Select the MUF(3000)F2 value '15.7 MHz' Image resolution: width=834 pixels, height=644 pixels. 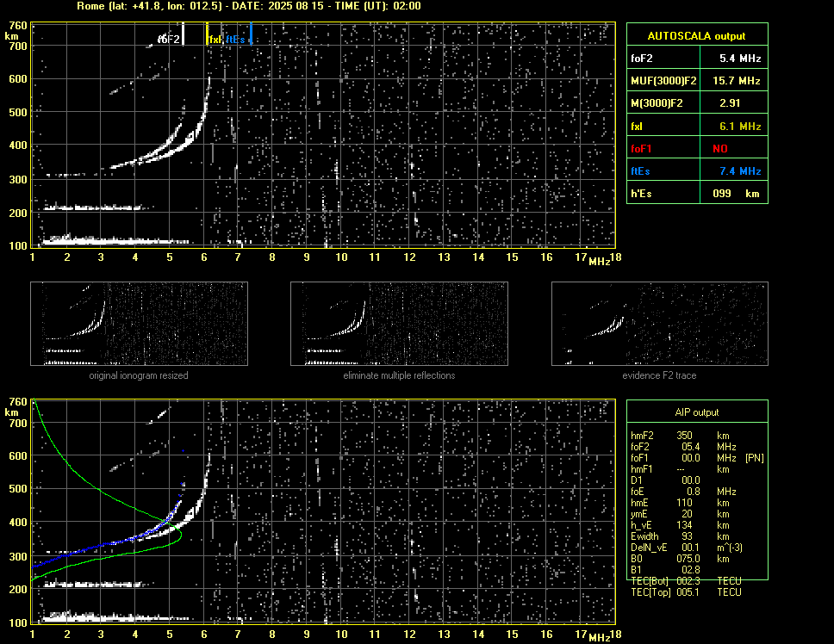pyautogui.click(x=736, y=81)
